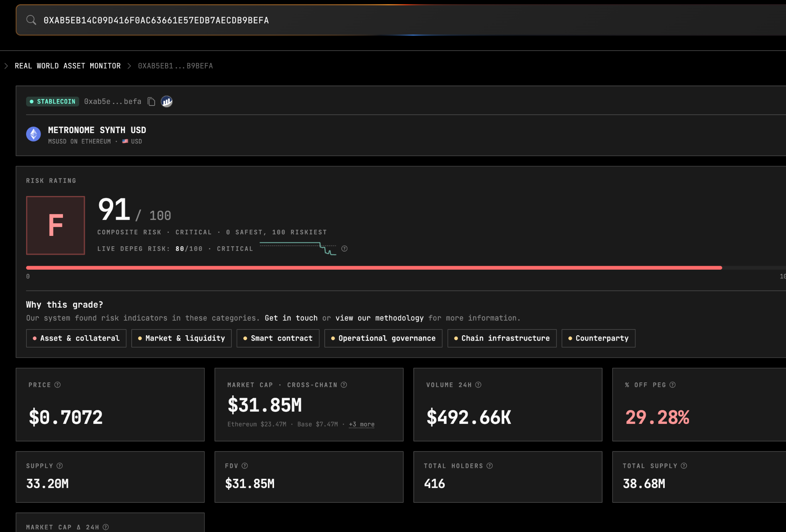Focus the contract address search field
Viewport: 786px width, 532px height.
click(401, 20)
